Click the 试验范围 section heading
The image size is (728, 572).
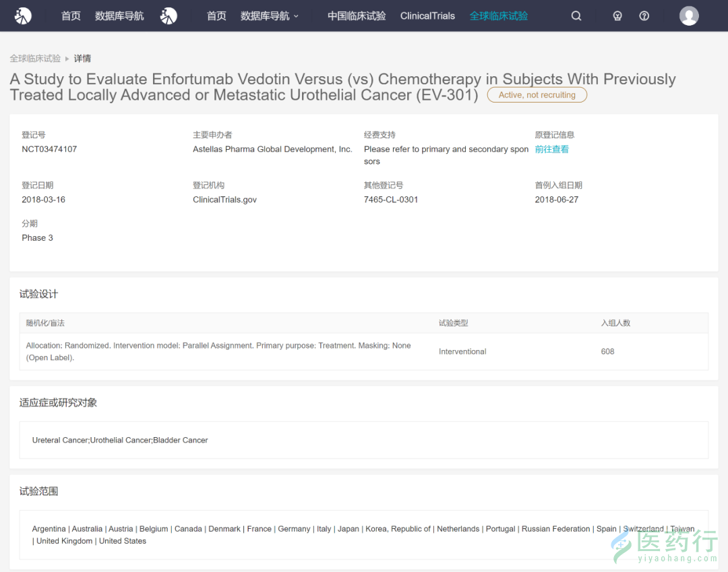(38, 491)
